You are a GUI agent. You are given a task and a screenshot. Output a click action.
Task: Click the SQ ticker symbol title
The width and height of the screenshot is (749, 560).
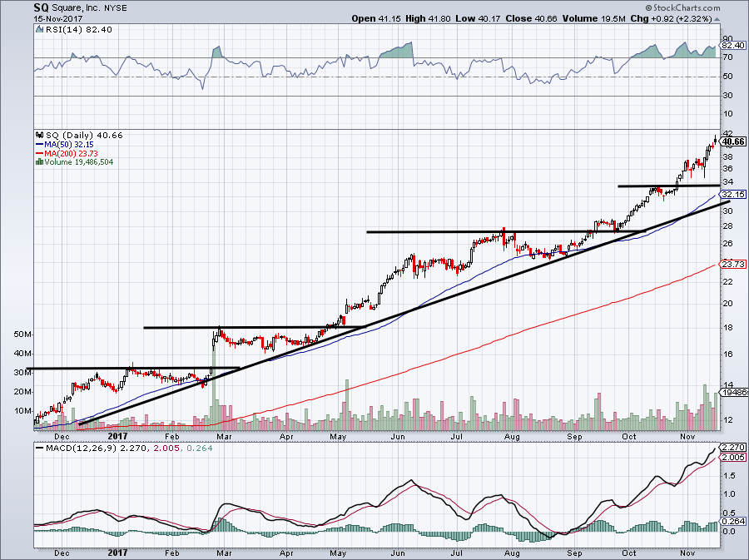pos(41,8)
